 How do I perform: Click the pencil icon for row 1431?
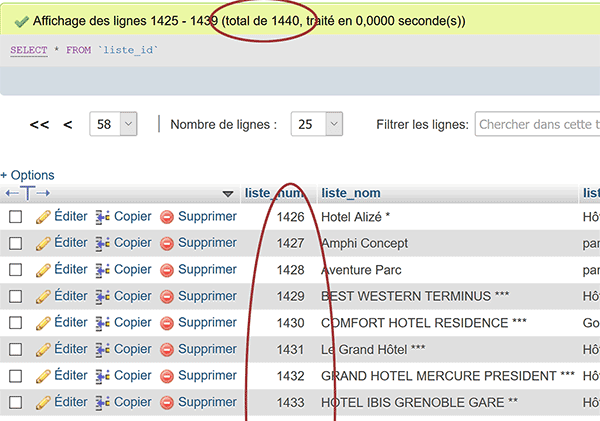[43, 350]
